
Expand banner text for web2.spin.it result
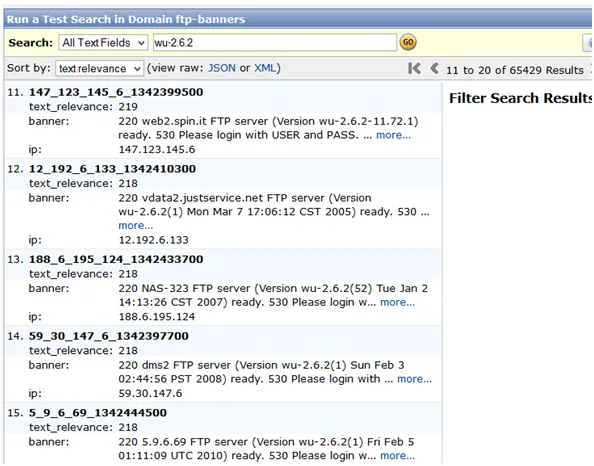click(393, 135)
